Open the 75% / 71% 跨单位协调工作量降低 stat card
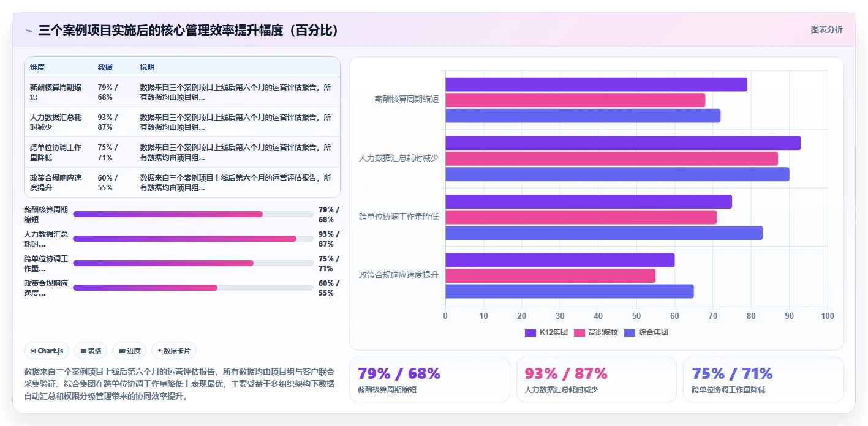The width and height of the screenshot is (868, 426). [763, 379]
